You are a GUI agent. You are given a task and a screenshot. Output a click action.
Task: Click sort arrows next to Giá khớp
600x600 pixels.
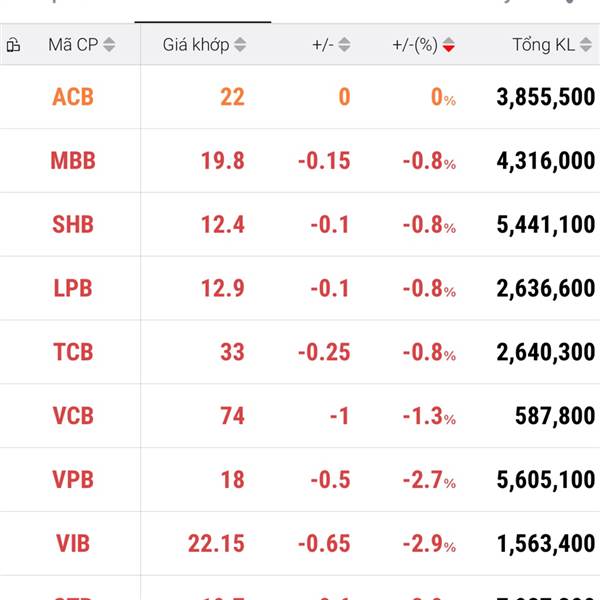[240, 45]
